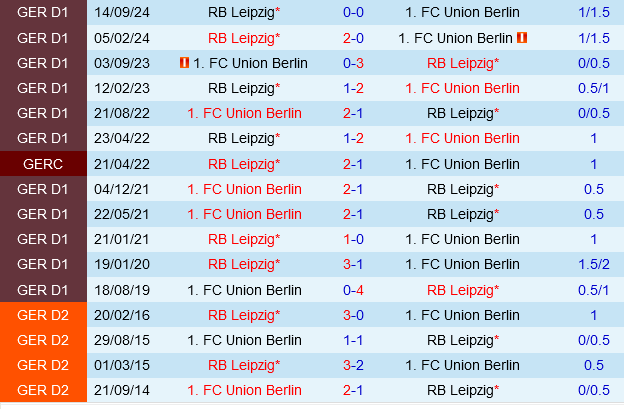
Task: Select the GER D1 label for 12/02/23
Action: [43, 88]
